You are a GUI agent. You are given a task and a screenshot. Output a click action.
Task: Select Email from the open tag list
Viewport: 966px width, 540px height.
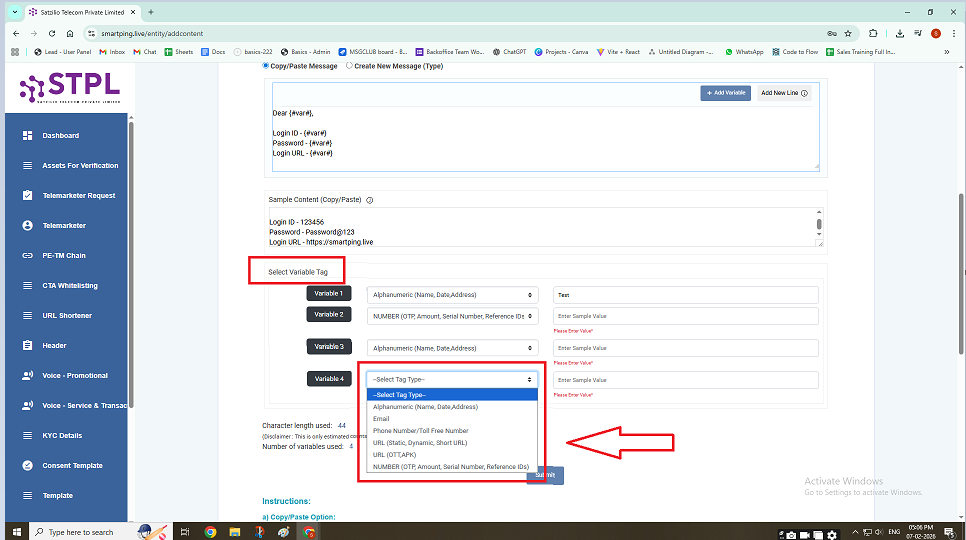click(381, 419)
